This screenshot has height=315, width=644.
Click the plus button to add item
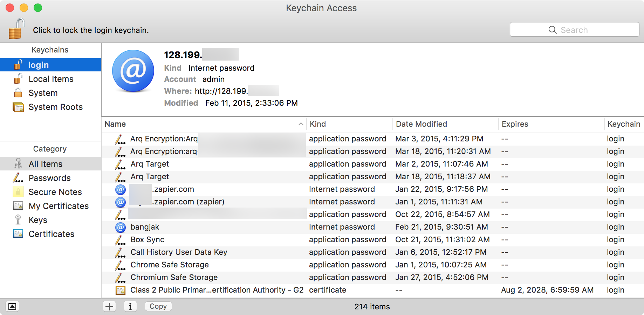(x=109, y=307)
